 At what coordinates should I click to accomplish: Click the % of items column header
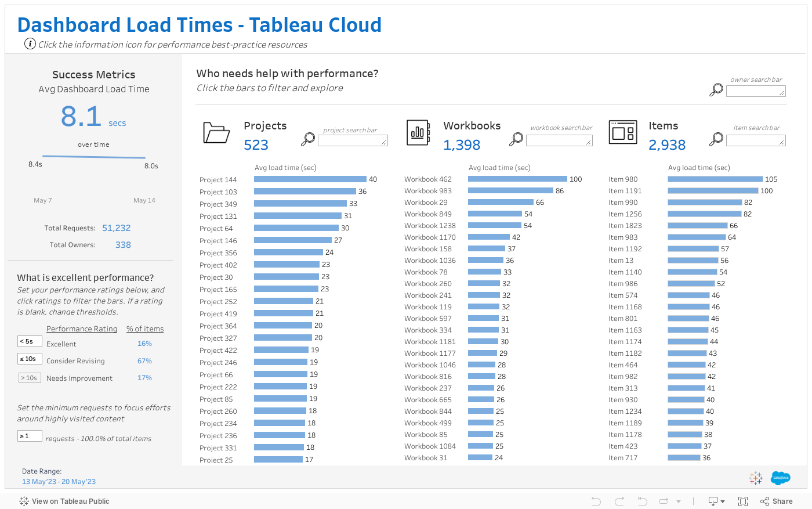145,328
